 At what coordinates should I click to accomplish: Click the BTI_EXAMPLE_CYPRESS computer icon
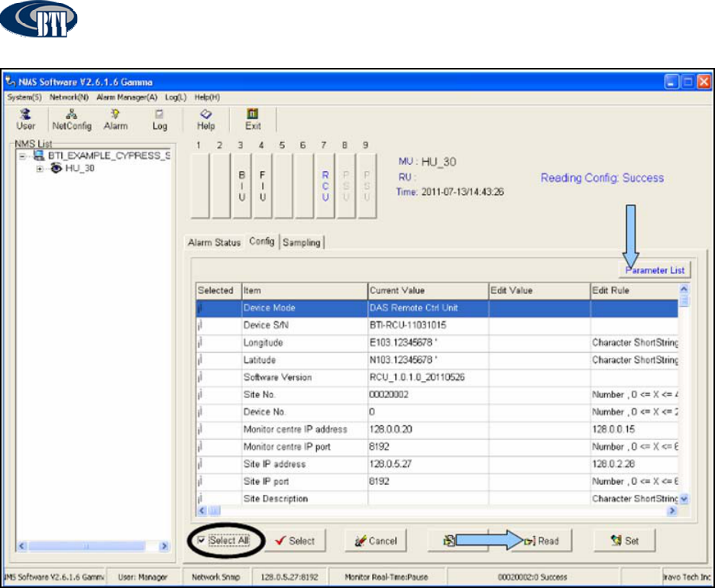[40, 156]
